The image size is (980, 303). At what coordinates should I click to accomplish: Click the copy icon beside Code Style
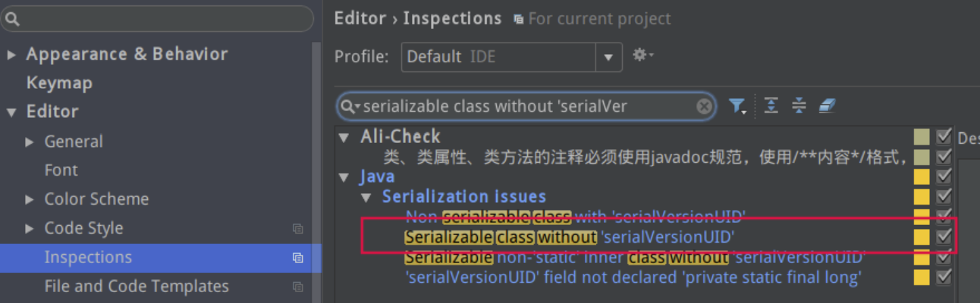point(298,229)
